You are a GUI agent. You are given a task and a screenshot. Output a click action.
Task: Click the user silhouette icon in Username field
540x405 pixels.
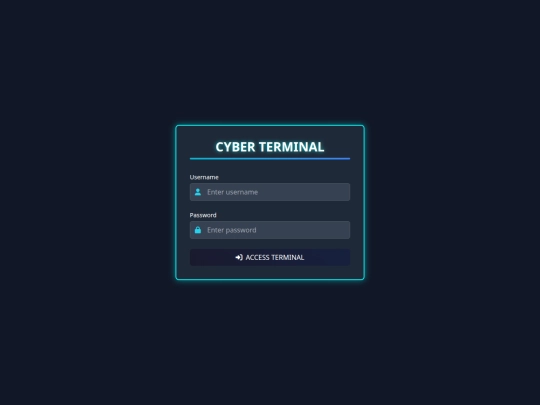[x=198, y=192]
